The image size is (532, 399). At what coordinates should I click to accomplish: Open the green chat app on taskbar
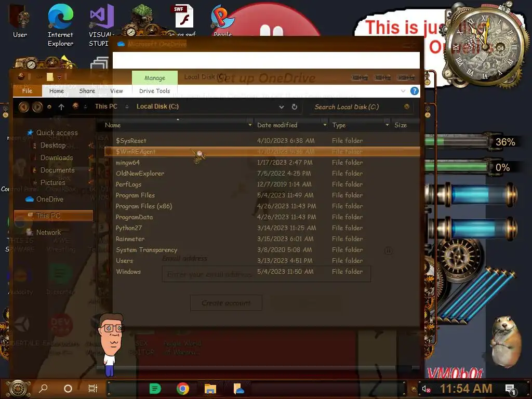[x=155, y=389]
